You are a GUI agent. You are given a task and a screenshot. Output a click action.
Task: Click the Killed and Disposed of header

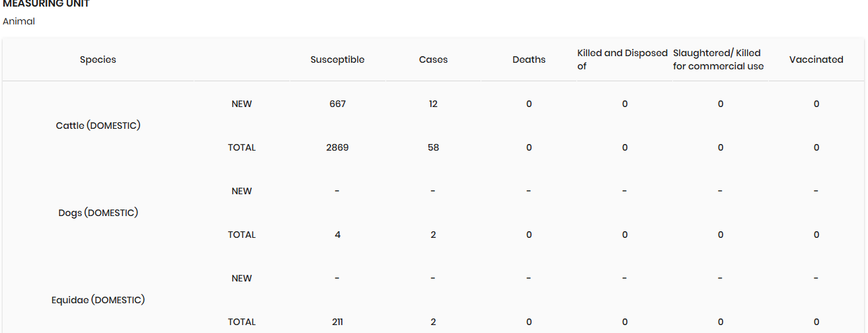click(622, 59)
